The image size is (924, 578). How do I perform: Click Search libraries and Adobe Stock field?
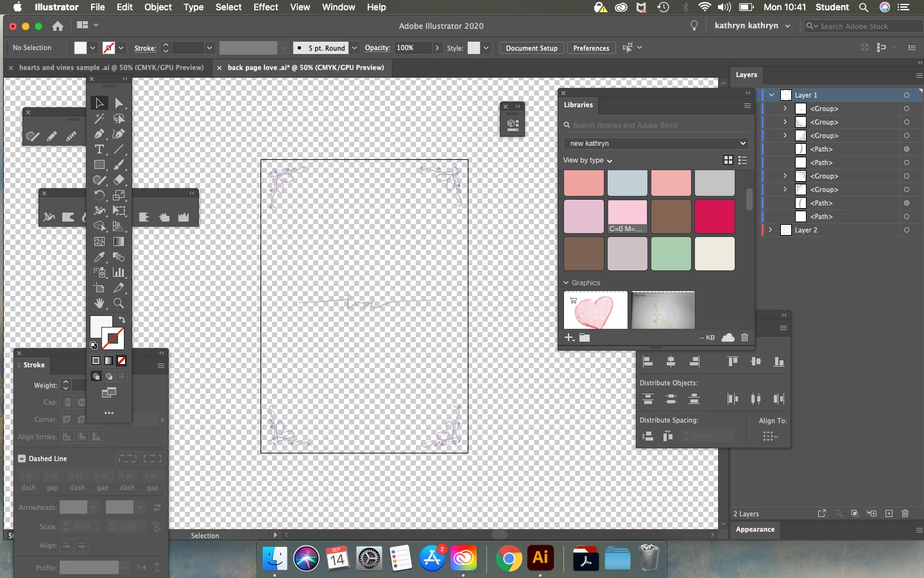656,125
